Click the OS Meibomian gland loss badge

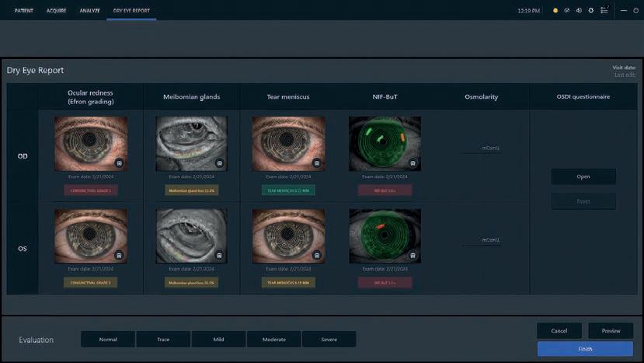(191, 282)
